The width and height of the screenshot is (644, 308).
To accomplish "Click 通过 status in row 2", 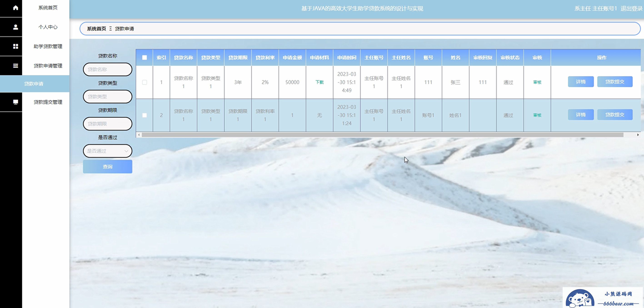I will 508,115.
